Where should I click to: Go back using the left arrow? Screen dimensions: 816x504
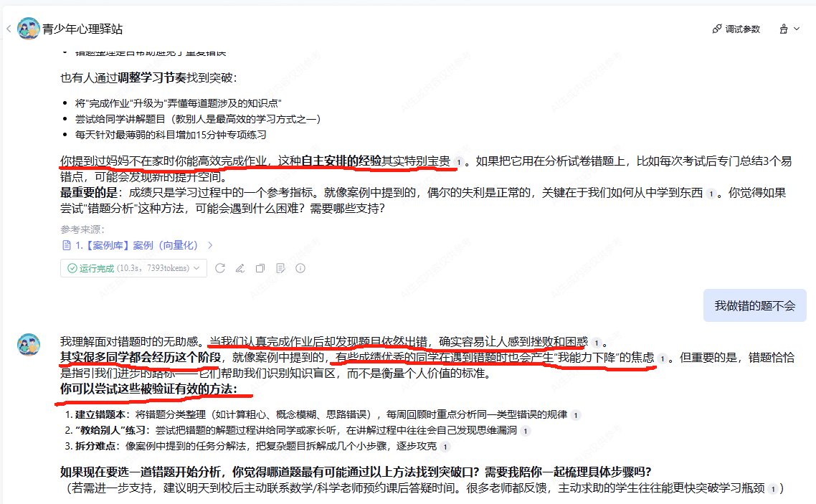pos(9,29)
